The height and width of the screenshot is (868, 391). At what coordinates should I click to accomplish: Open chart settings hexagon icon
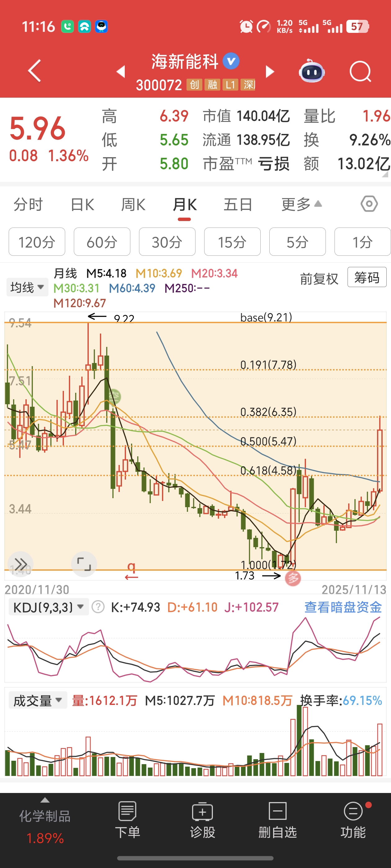point(369,204)
